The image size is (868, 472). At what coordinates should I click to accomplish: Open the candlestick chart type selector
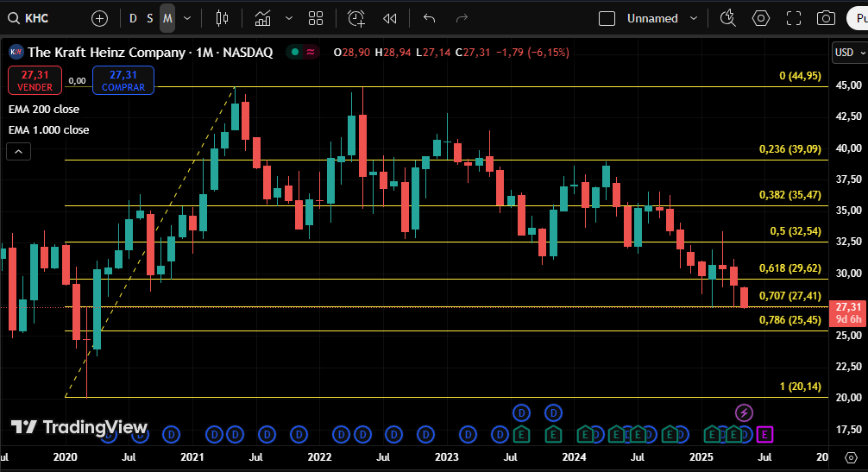[222, 18]
